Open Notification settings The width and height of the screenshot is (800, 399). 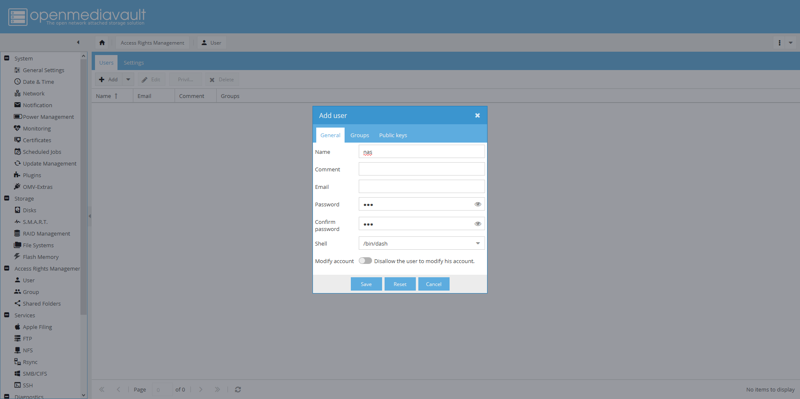coord(33,105)
